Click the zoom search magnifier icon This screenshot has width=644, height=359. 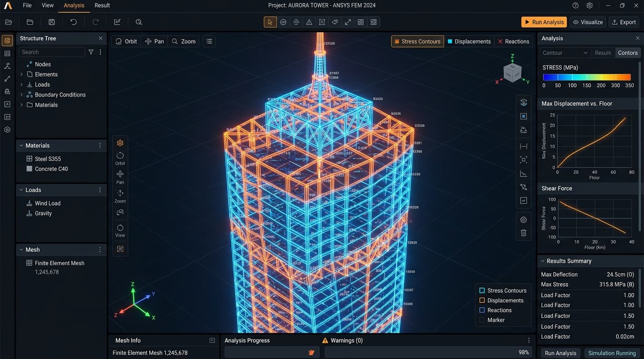[x=139, y=22]
